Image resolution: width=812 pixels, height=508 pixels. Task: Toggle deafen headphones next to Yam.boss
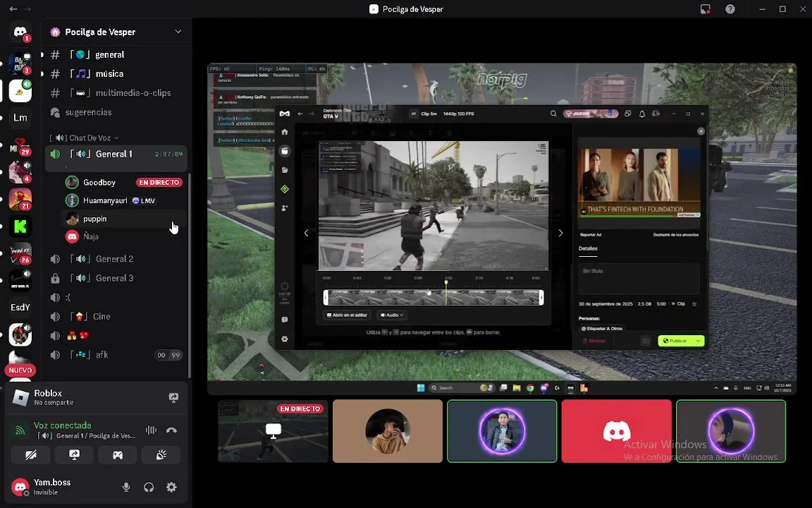coord(149,487)
